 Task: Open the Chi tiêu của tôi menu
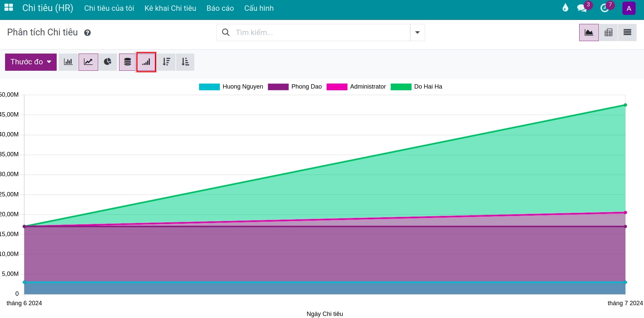109,8
